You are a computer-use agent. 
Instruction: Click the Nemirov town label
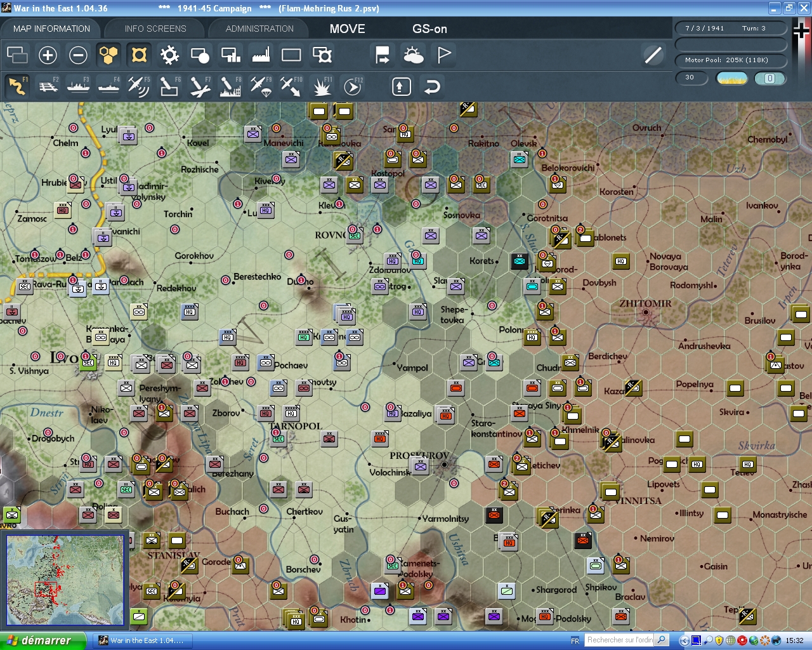(x=657, y=538)
